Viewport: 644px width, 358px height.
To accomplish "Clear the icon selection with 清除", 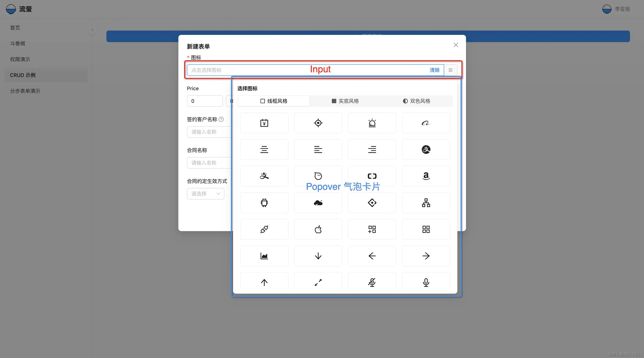I will tap(435, 70).
